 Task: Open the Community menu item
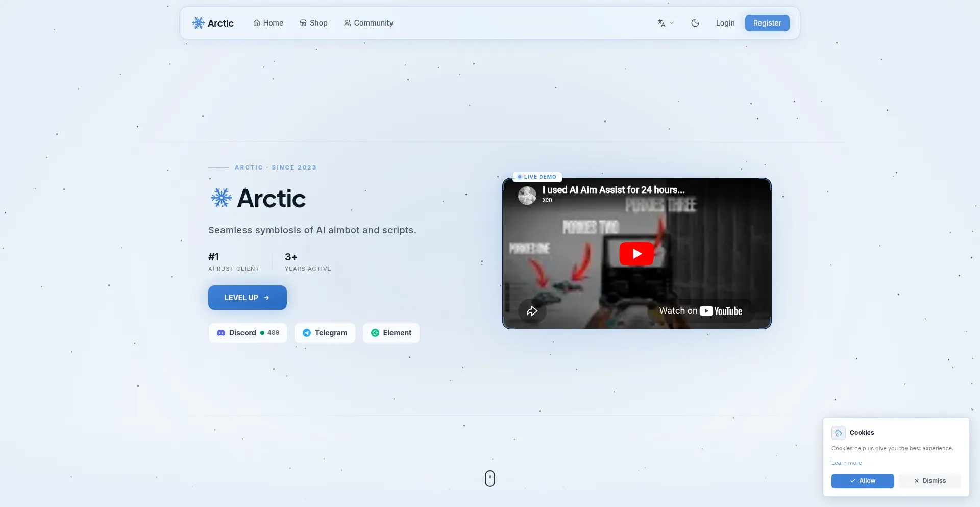369,23
